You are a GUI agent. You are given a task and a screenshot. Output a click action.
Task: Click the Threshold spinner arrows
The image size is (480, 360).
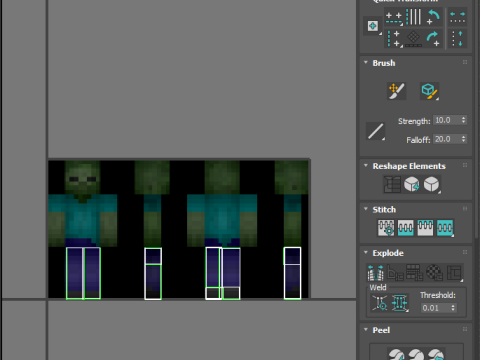pos(453,308)
